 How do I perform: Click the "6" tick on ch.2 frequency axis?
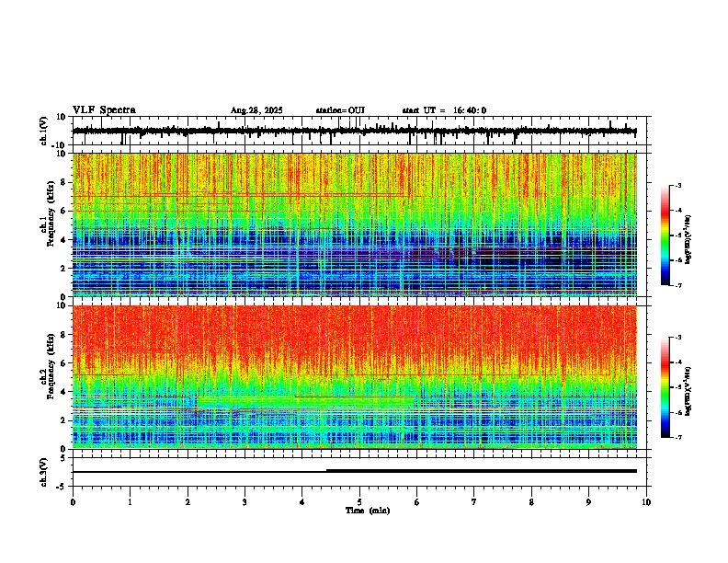point(64,363)
